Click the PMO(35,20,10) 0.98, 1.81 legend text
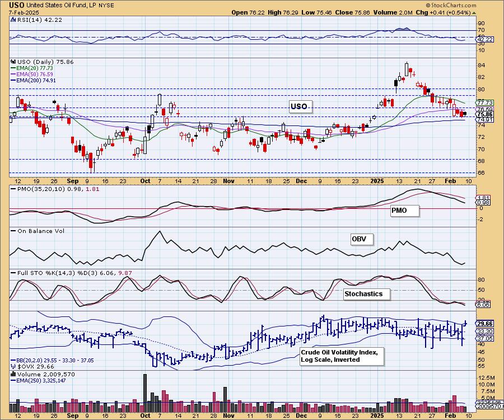This screenshot has height=420, width=504. click(x=58, y=189)
